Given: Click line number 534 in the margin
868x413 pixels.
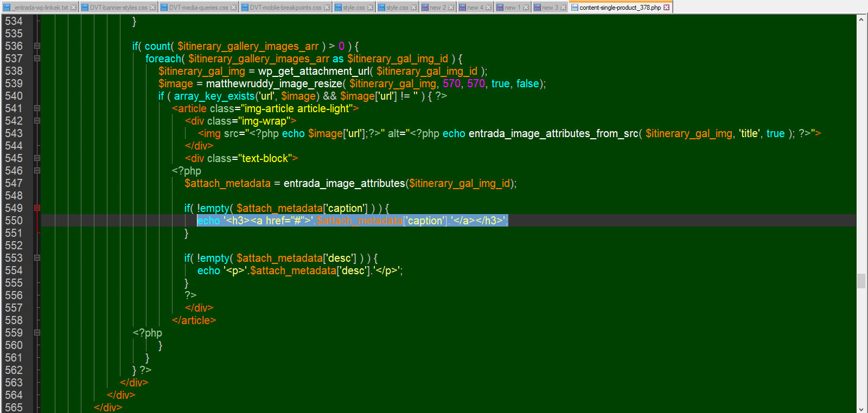Looking at the screenshot, I should pos(14,21).
